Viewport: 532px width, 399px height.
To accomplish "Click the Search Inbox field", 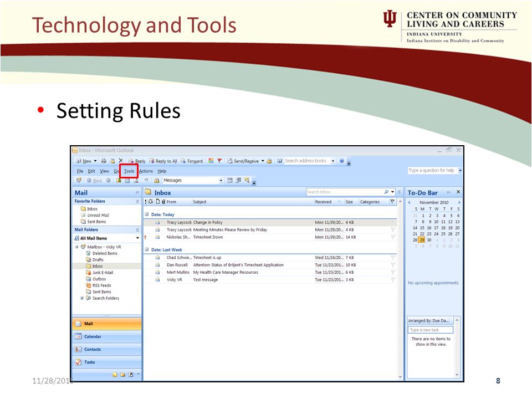I will tap(345, 192).
